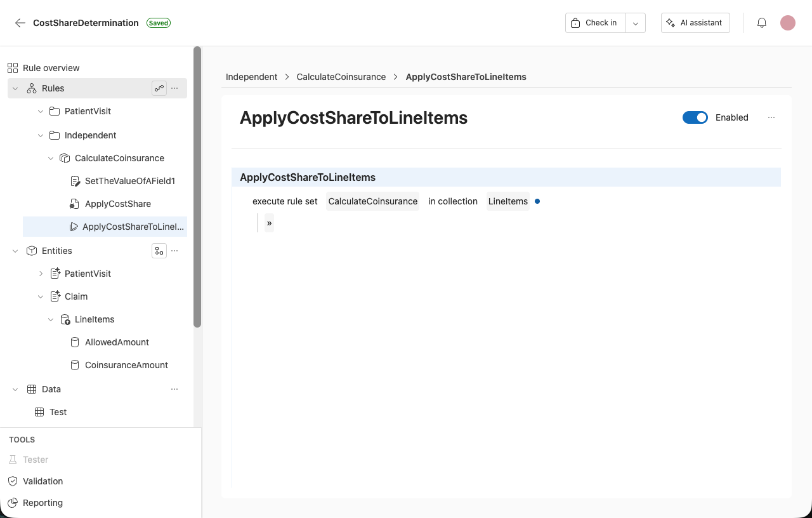This screenshot has height=518, width=812.
Task: Collapse the CalculateCoinsurance rule set
Action: [x=51, y=158]
